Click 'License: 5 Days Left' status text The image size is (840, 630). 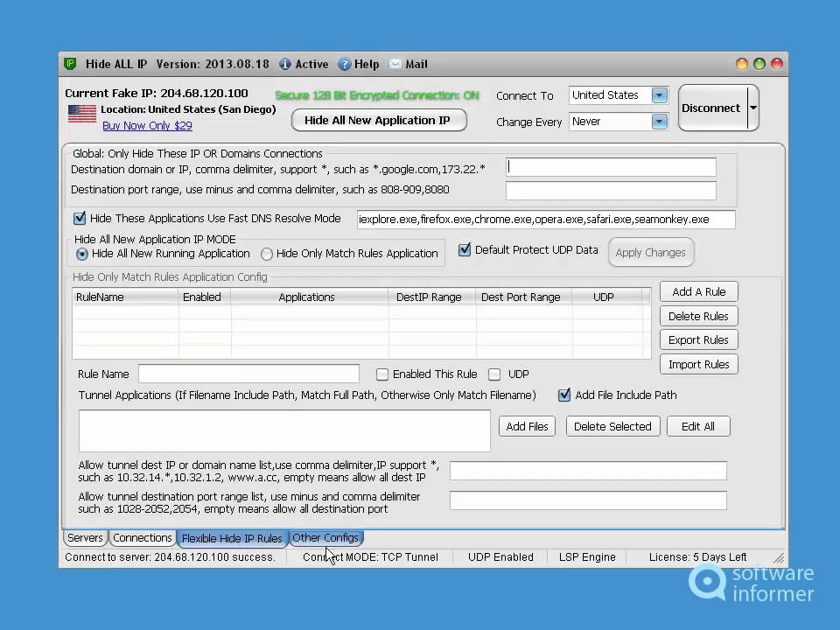pyautogui.click(x=697, y=557)
